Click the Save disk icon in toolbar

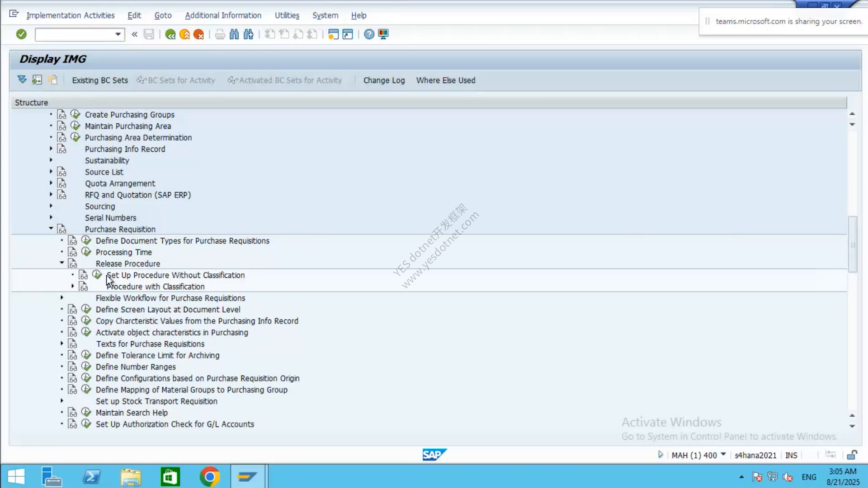(149, 34)
